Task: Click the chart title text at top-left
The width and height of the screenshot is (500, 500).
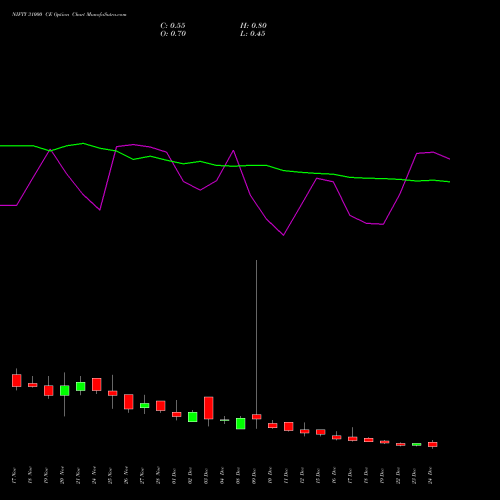Action: click(69, 15)
